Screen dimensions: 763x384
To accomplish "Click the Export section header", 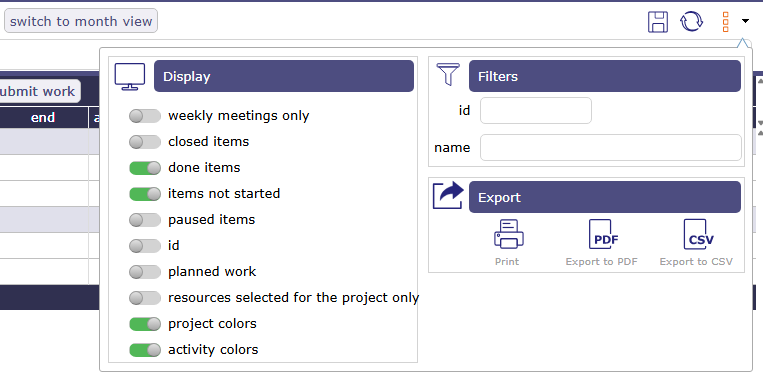I will (x=605, y=197).
